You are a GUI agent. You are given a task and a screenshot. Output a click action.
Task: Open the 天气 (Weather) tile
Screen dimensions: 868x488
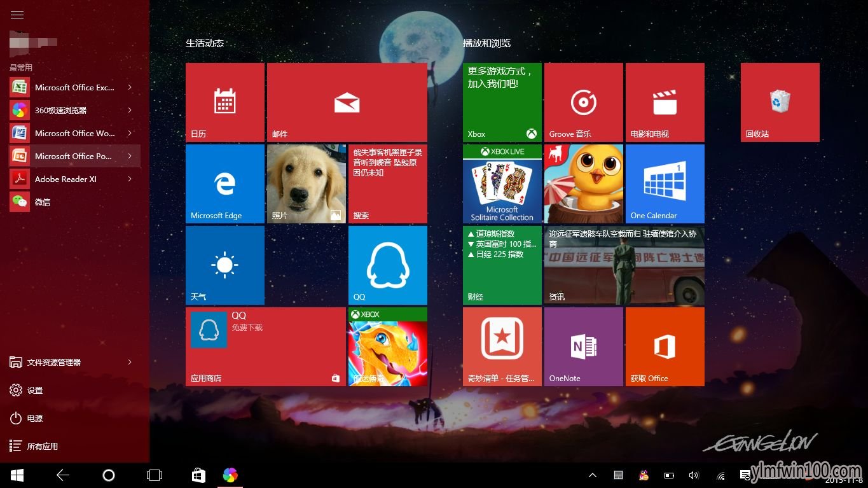tap(225, 265)
